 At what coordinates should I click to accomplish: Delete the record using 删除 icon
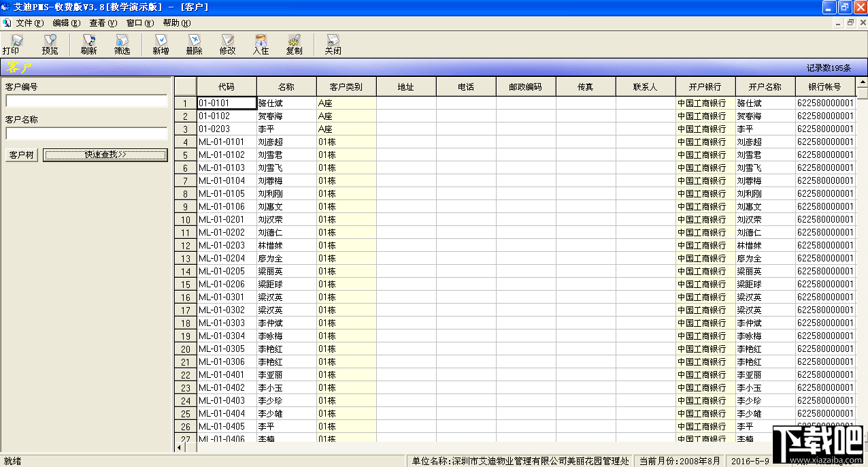(194, 44)
